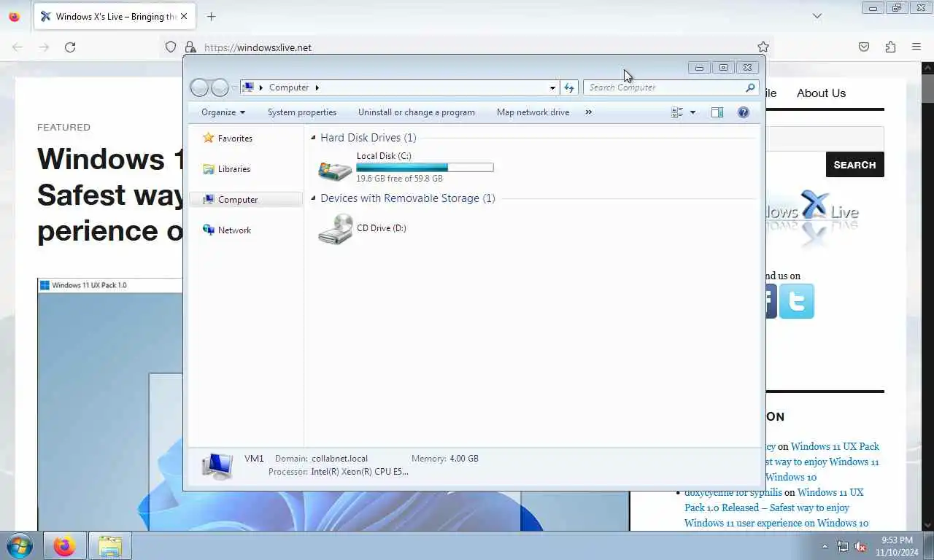Click Map network drive
The height and width of the screenshot is (560, 934).
533,112
